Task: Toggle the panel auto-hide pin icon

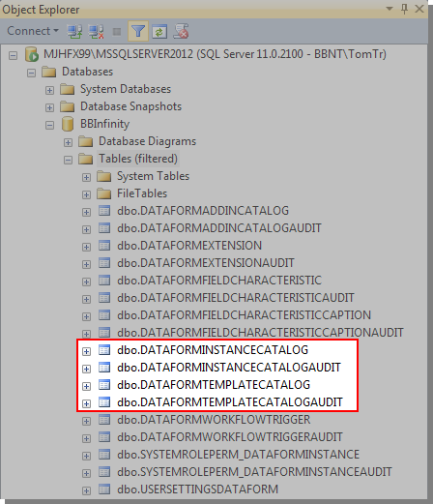Action: (x=404, y=9)
